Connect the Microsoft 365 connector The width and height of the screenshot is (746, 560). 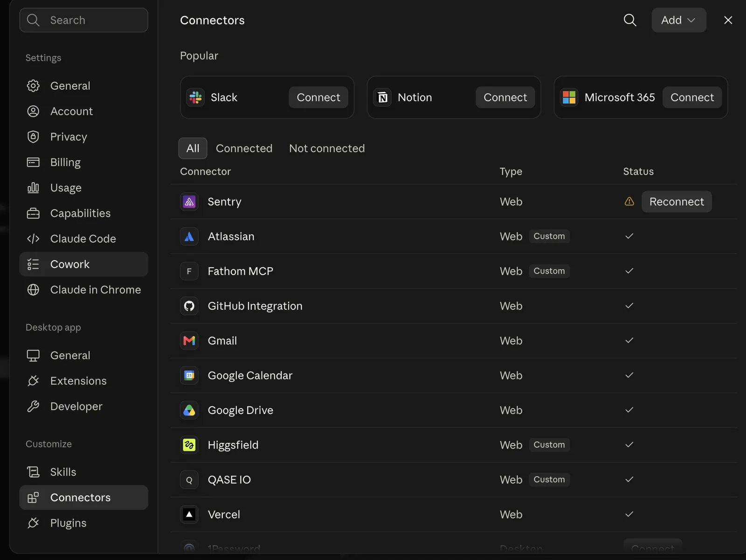(692, 97)
